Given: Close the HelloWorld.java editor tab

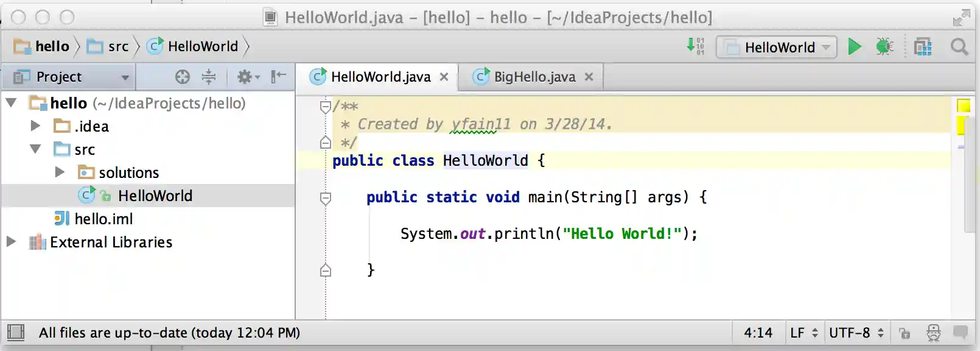Looking at the screenshot, I should (444, 77).
